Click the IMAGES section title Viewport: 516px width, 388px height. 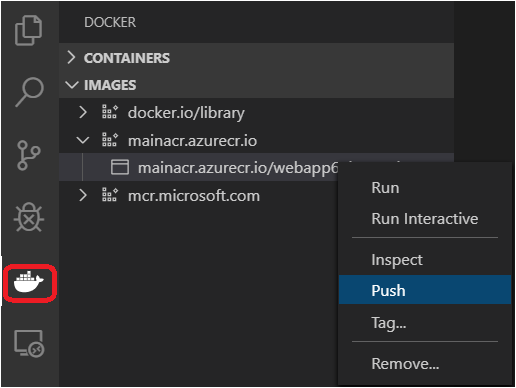[x=110, y=85]
